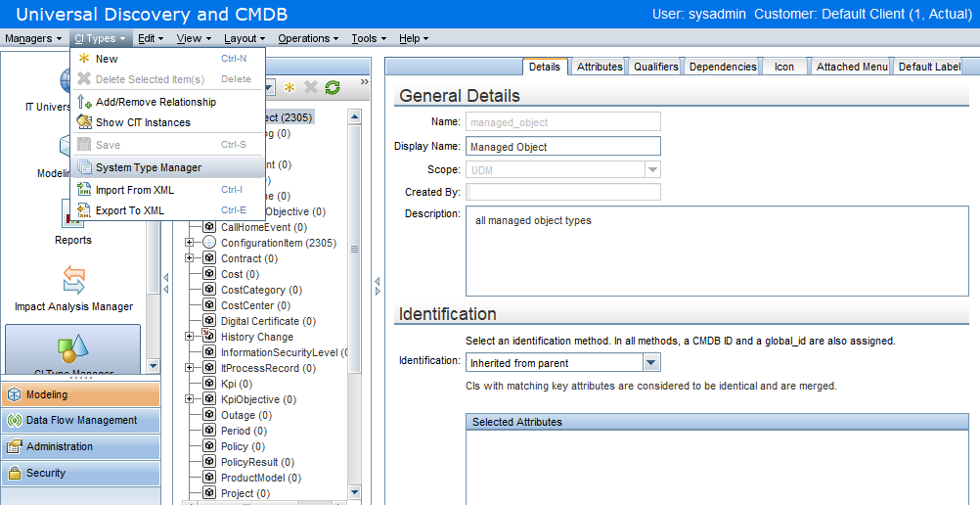The width and height of the screenshot is (980, 505).
Task: Select the CostCategory (0) tree item
Action: pos(261,290)
